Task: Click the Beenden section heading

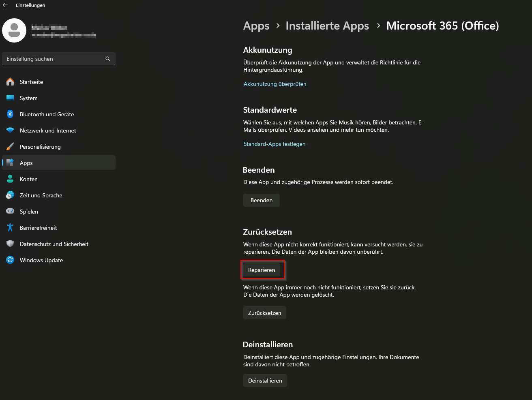Action: pyautogui.click(x=259, y=170)
